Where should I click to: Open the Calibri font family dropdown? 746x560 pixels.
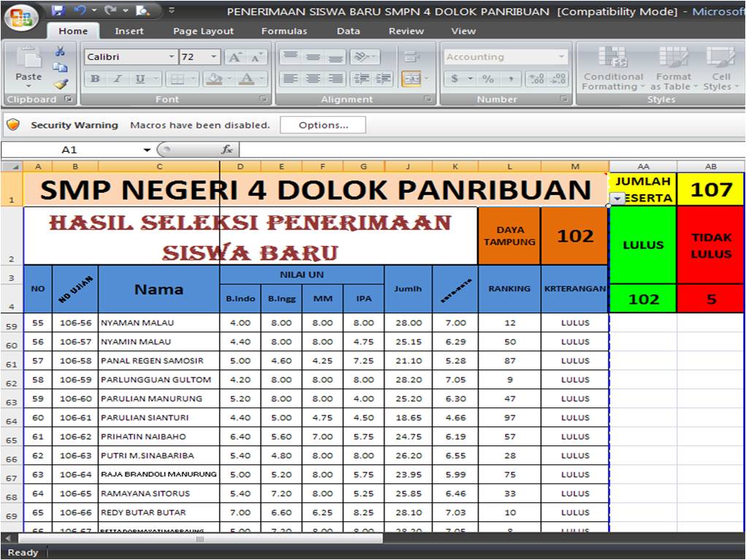172,56
